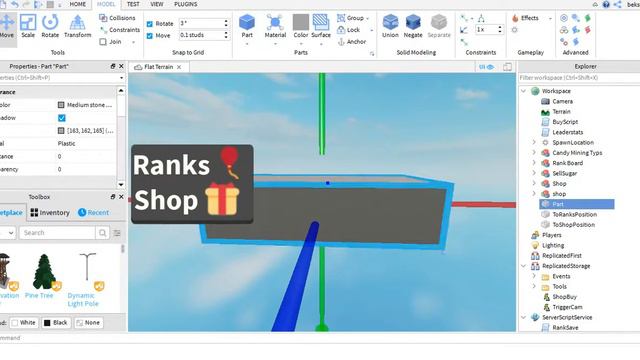Screen dimensions: 640x360
Task: Select the Camera object in Explorer
Action: pyautogui.click(x=562, y=101)
